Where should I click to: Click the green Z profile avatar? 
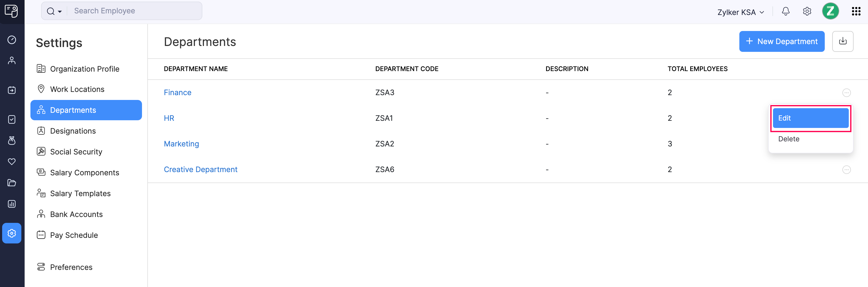[x=830, y=11]
